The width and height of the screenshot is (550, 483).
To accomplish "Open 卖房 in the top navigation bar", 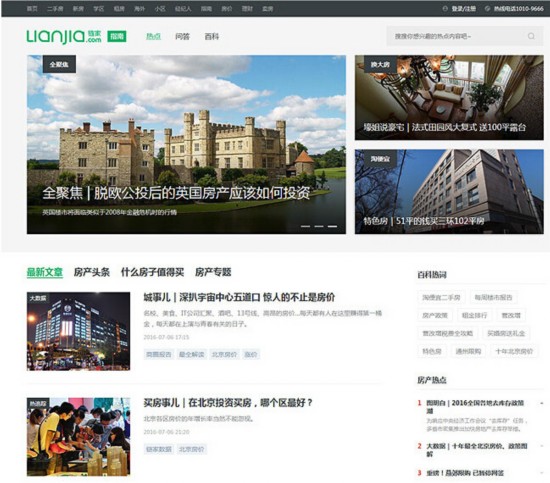I will point(267,8).
